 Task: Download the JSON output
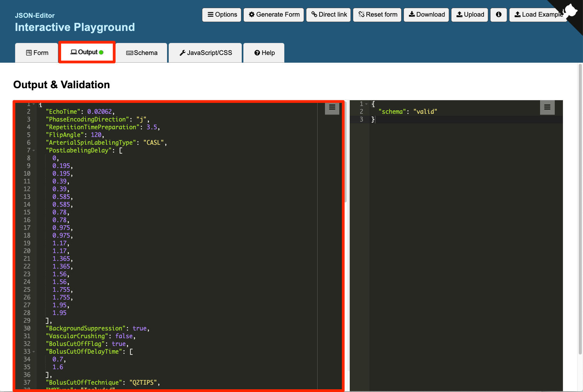[x=426, y=15]
